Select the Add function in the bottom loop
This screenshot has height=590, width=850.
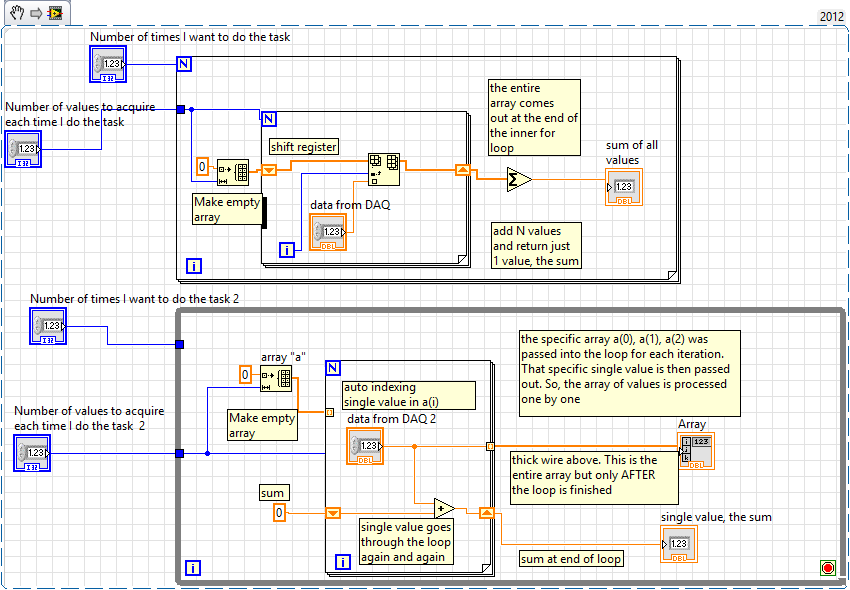[x=445, y=509]
